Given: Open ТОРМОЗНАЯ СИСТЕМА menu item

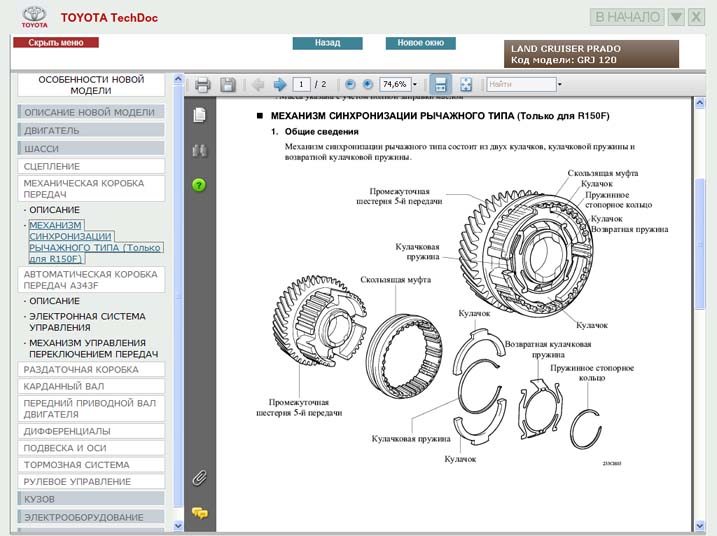Looking at the screenshot, I should 91,465.
